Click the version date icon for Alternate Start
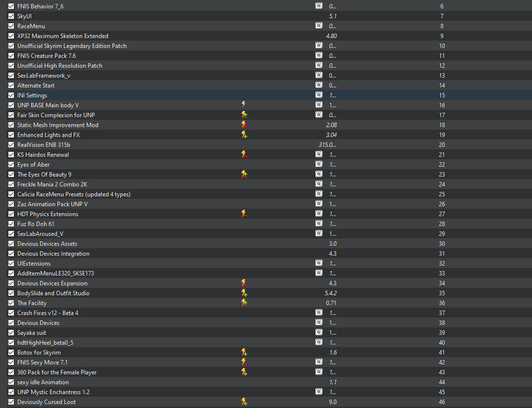This screenshot has height=408, width=532. tap(319, 85)
